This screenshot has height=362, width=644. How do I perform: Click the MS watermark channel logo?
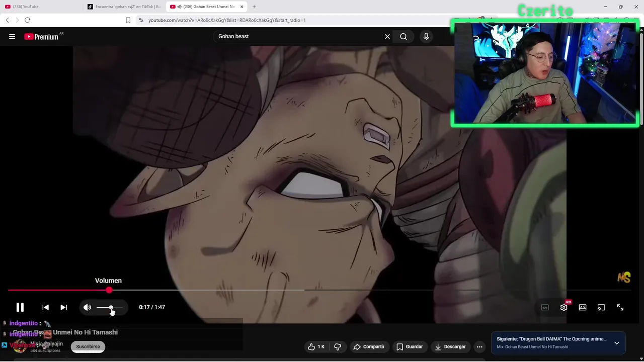click(624, 278)
